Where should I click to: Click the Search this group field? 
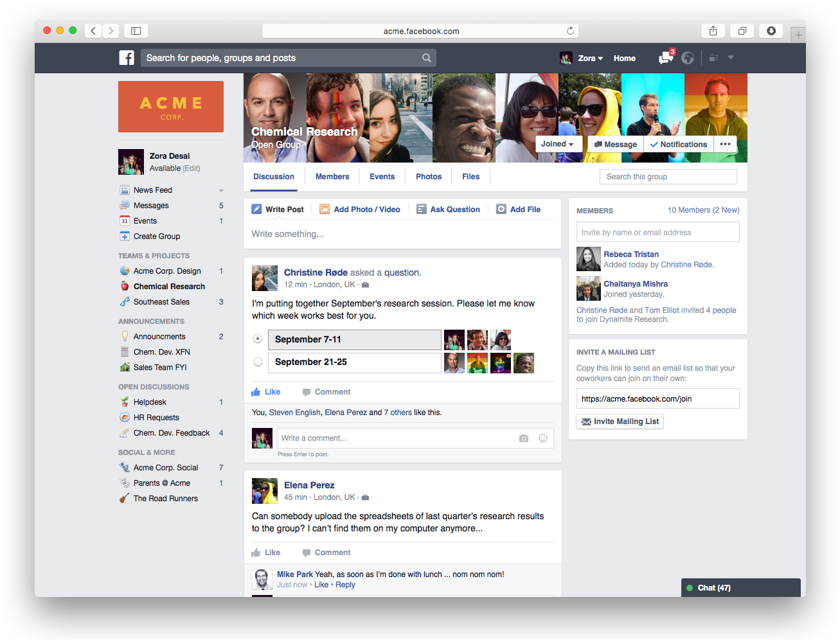668,177
